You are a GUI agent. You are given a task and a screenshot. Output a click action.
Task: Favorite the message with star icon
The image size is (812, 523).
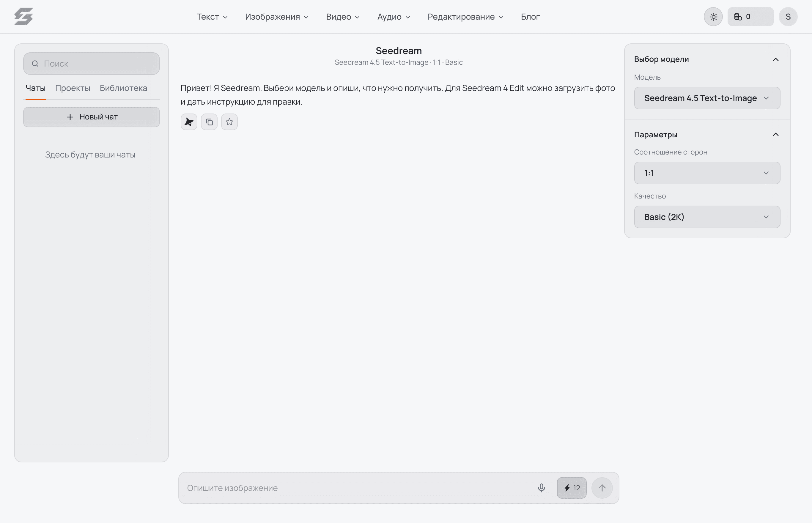coord(229,122)
